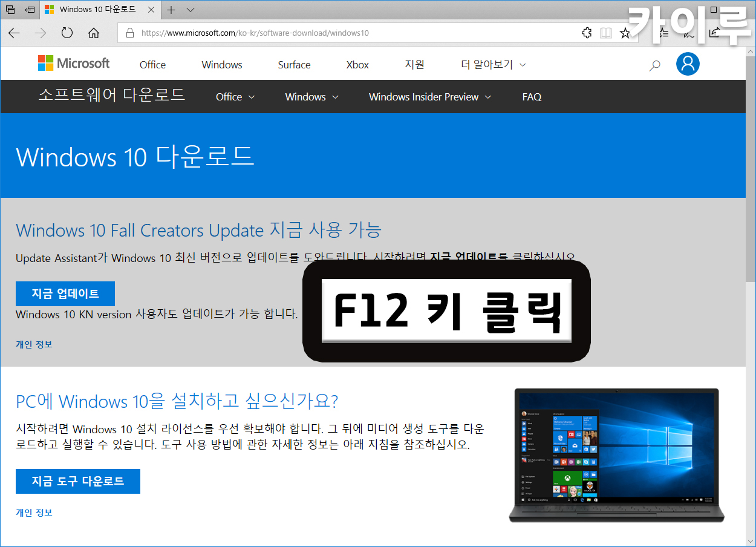Image resolution: width=756 pixels, height=547 pixels.
Task: Click the scrollbar down arrow
Action: coord(751,542)
